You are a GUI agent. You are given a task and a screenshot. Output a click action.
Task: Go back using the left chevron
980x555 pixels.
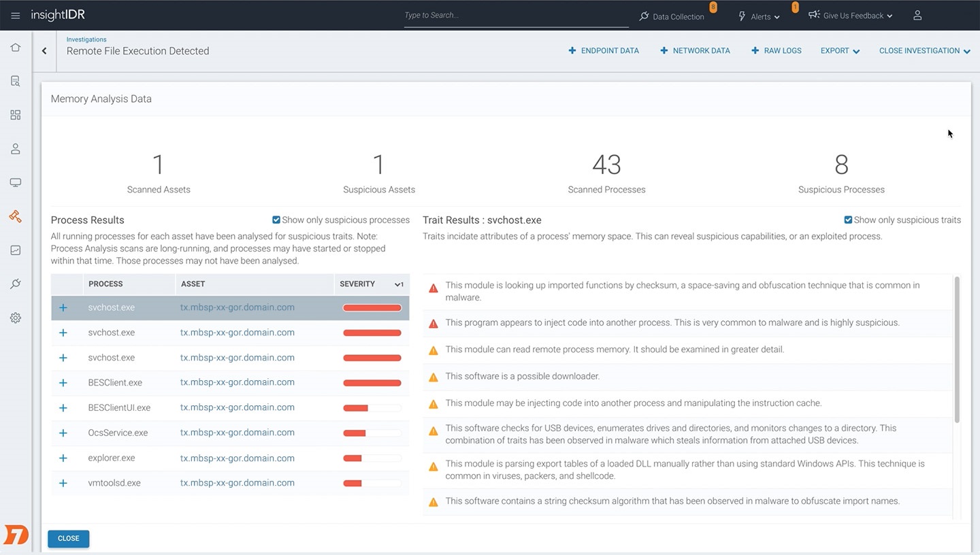point(44,51)
